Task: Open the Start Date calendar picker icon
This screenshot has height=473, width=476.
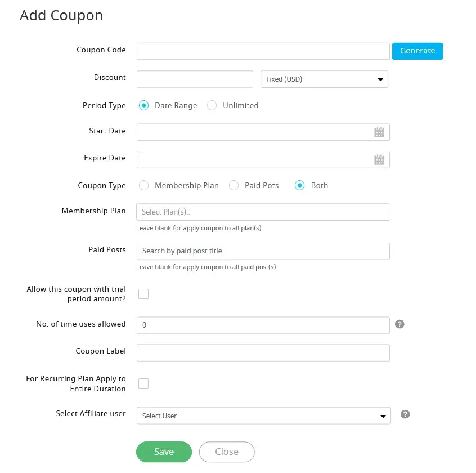Action: [x=379, y=132]
